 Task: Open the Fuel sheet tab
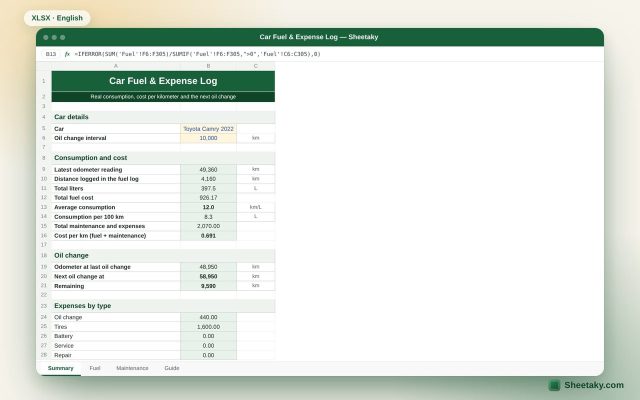point(95,368)
